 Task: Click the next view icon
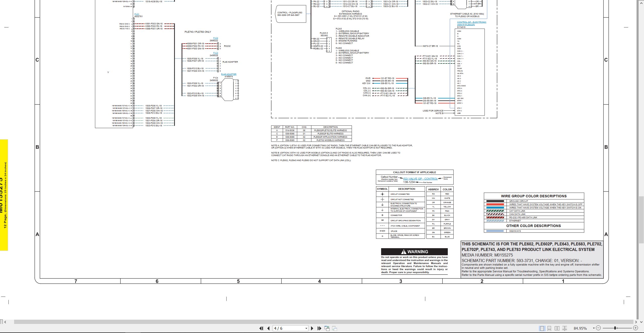[x=335, y=328]
